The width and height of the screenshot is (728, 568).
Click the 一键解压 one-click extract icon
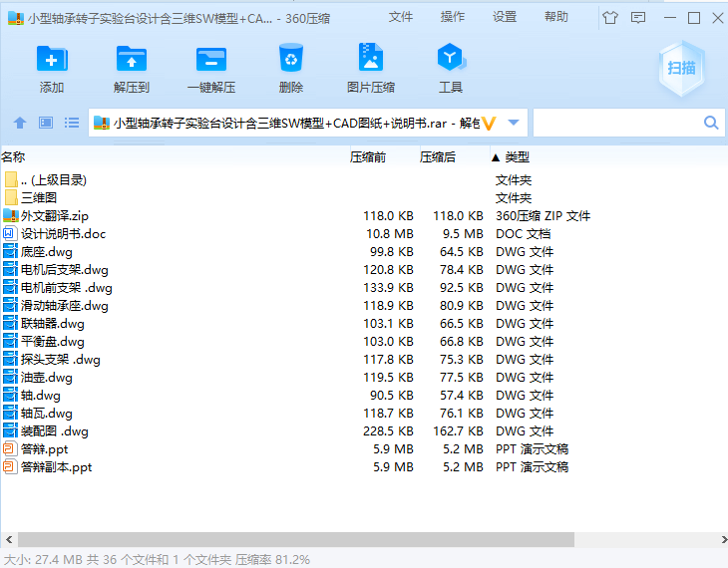click(211, 59)
